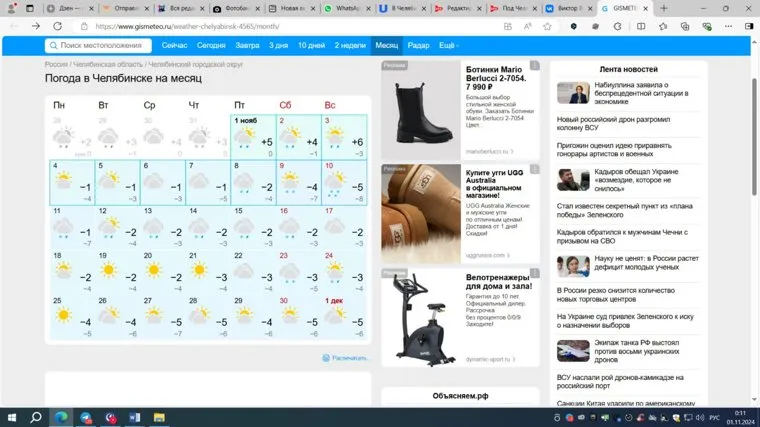Viewport: 760px width, 427px height.
Task: Open Windows taskbar search magnifier icon
Action: point(36,417)
